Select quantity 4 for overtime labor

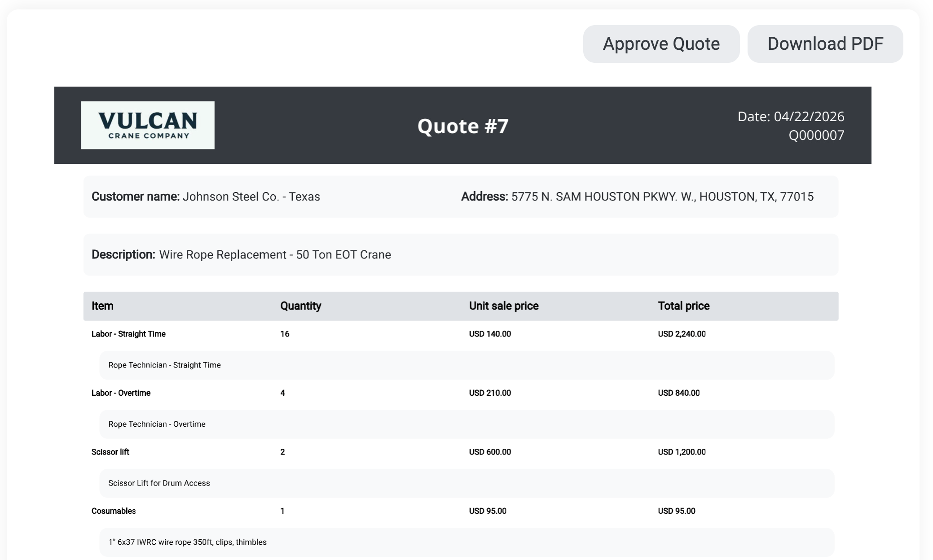pos(282,393)
